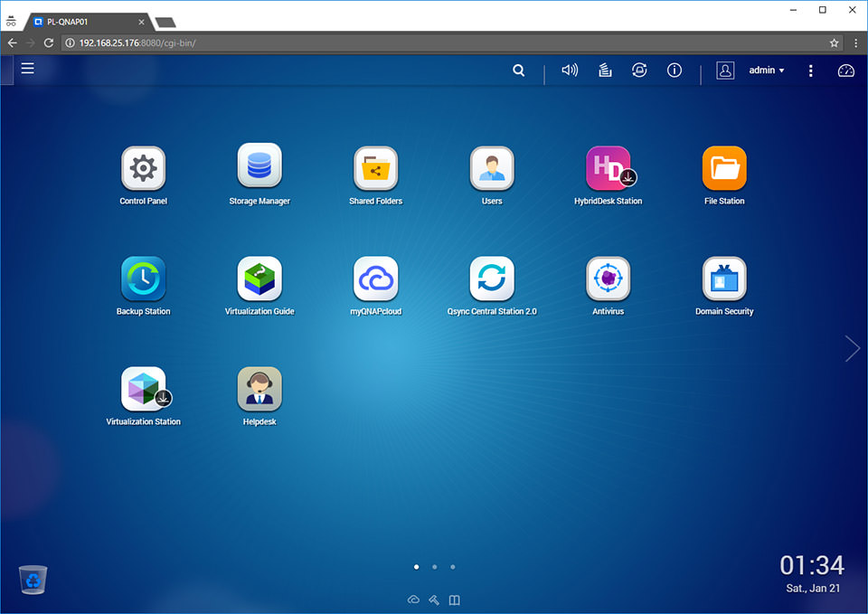The image size is (868, 614).
Task: Open the Helpdesk app
Action: coord(259,389)
